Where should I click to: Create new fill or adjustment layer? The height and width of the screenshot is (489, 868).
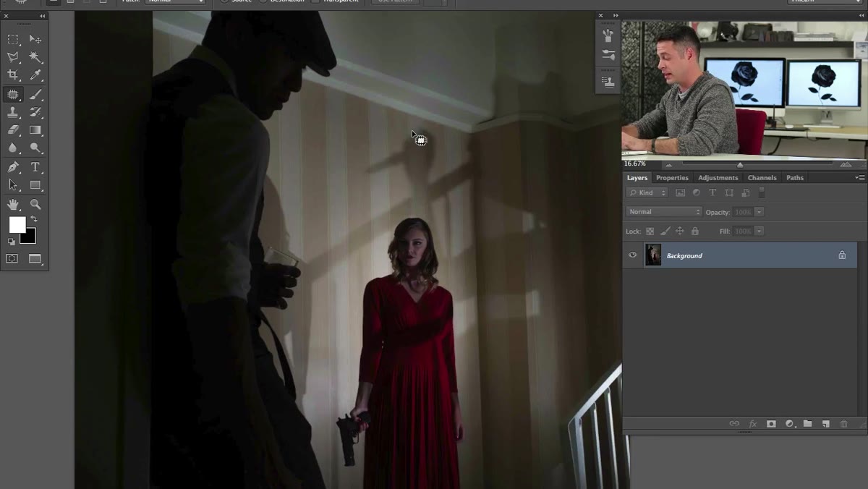coord(789,424)
